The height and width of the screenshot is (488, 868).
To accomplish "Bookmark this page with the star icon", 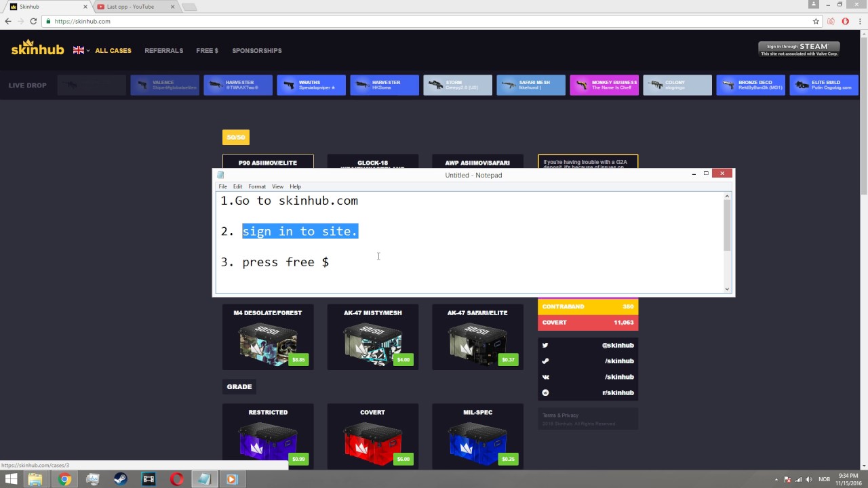I will coord(816,21).
